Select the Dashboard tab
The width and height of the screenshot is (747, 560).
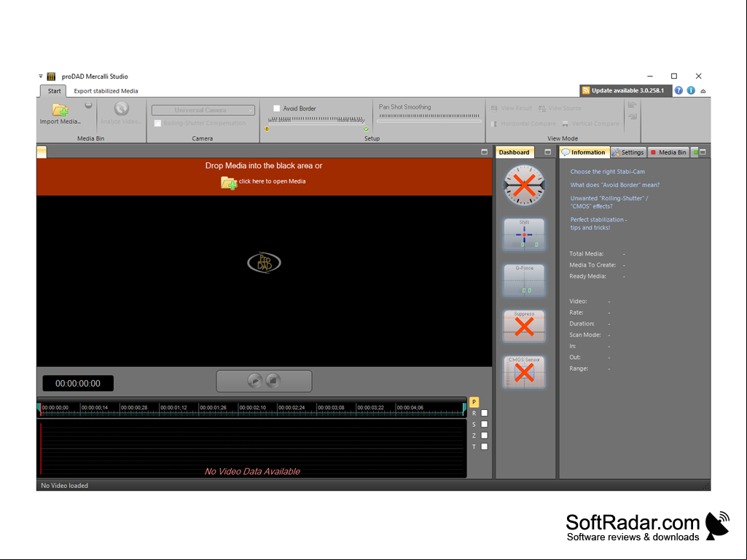tap(514, 152)
